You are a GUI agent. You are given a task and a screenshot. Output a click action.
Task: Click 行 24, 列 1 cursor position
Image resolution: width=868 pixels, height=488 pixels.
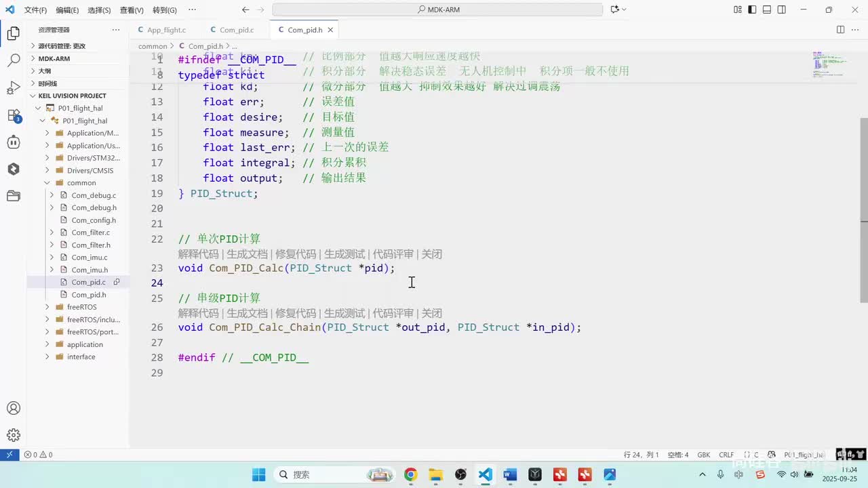pyautogui.click(x=641, y=455)
